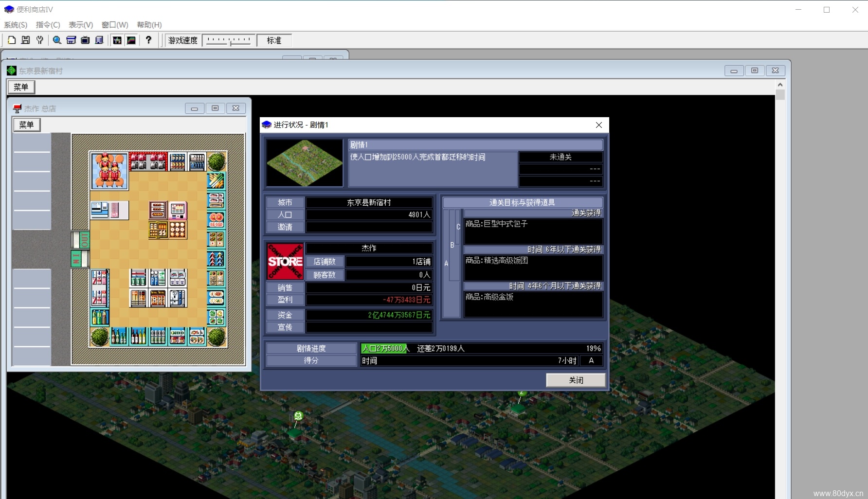
Task: Click the television icon in toolbar
Action: click(85, 40)
